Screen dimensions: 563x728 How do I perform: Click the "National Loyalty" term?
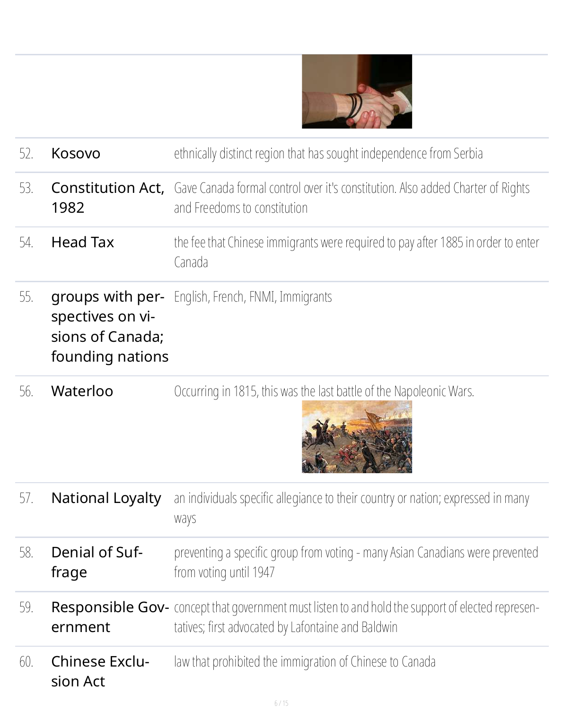click(106, 498)
